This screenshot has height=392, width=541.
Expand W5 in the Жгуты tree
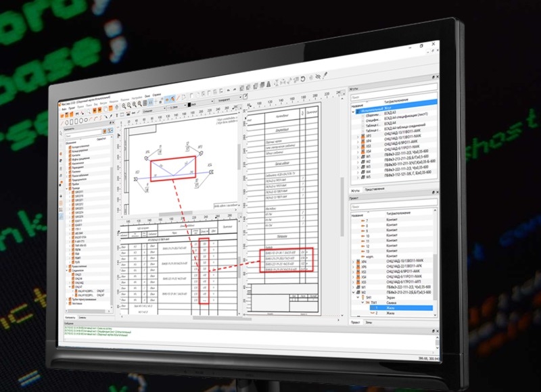tap(358, 178)
